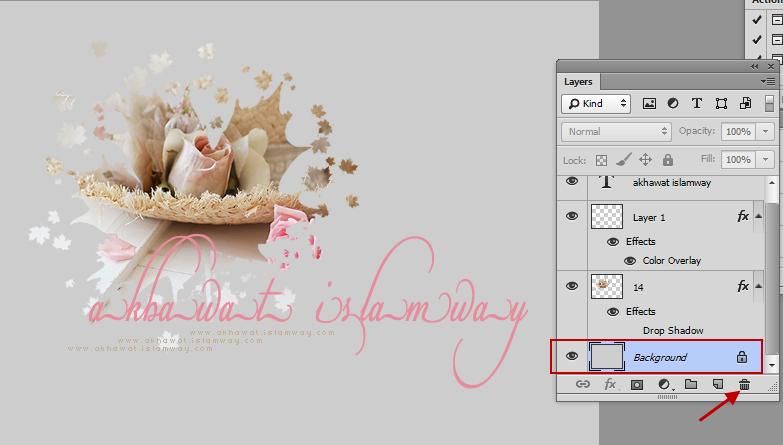Lock position move icon

pyautogui.click(x=645, y=160)
